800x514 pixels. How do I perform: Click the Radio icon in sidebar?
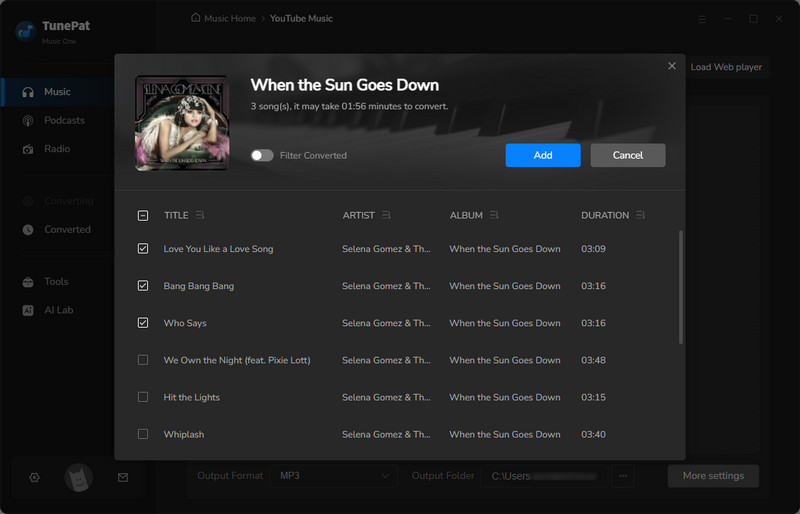click(28, 149)
